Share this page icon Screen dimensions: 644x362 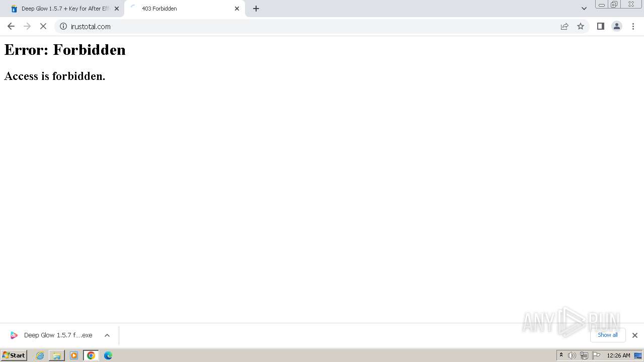(x=565, y=26)
